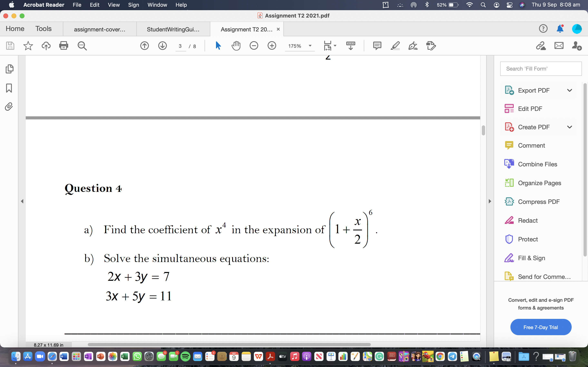Click the StudentWritingGui tab

[173, 29]
